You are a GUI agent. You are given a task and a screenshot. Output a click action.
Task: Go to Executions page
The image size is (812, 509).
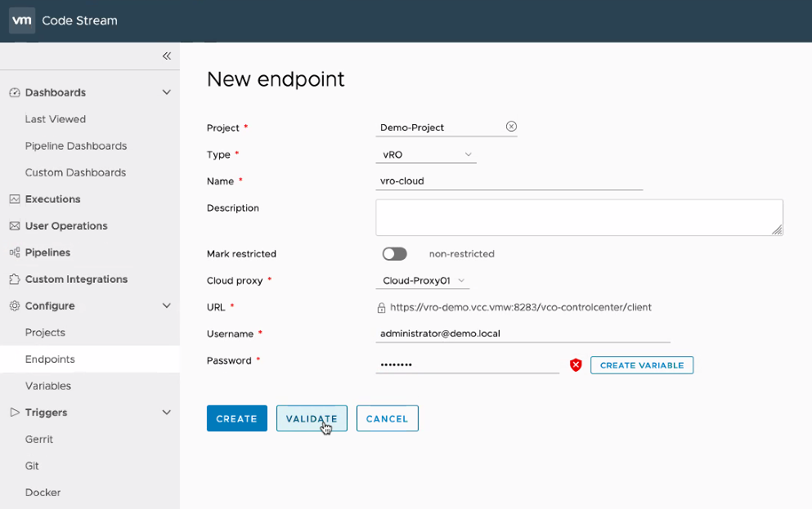pyautogui.click(x=53, y=199)
